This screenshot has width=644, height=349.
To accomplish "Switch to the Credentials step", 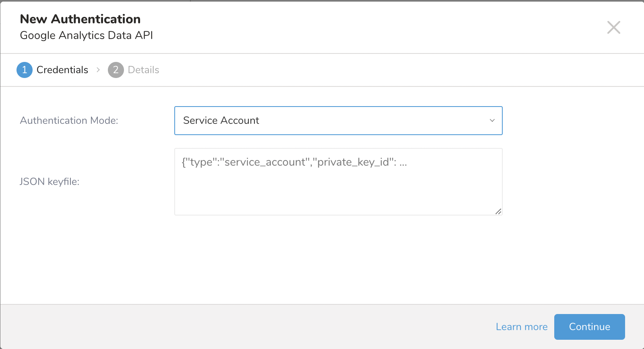I will [62, 70].
